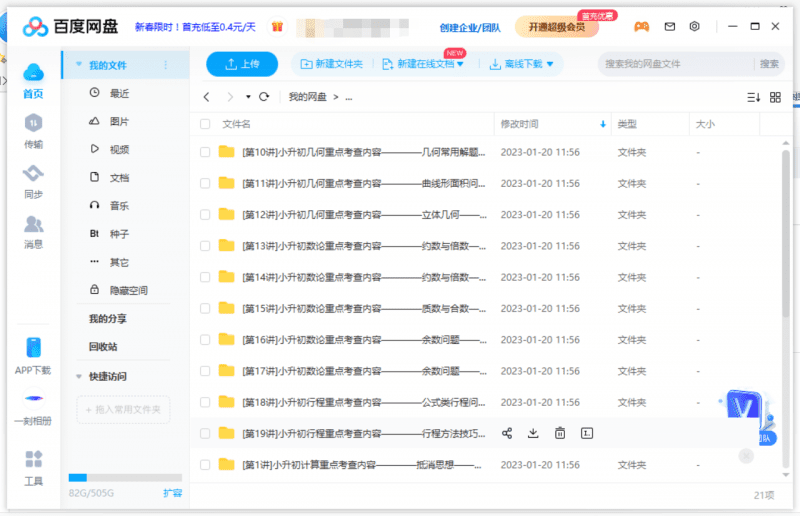Click the 搜索我的网盘文件 search field
The width and height of the screenshot is (800, 516).
pyautogui.click(x=676, y=64)
